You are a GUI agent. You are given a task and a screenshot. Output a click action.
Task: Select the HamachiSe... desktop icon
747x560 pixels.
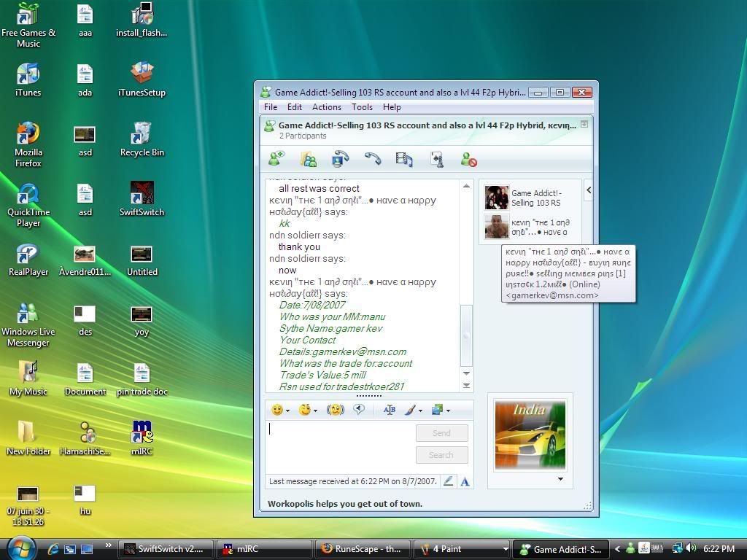(x=85, y=438)
